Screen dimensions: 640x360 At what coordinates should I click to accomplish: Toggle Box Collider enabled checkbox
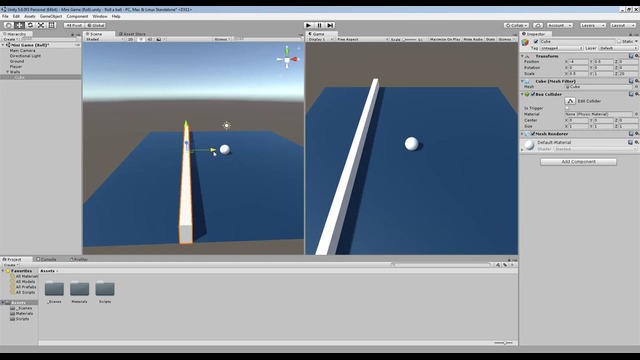(x=533, y=94)
